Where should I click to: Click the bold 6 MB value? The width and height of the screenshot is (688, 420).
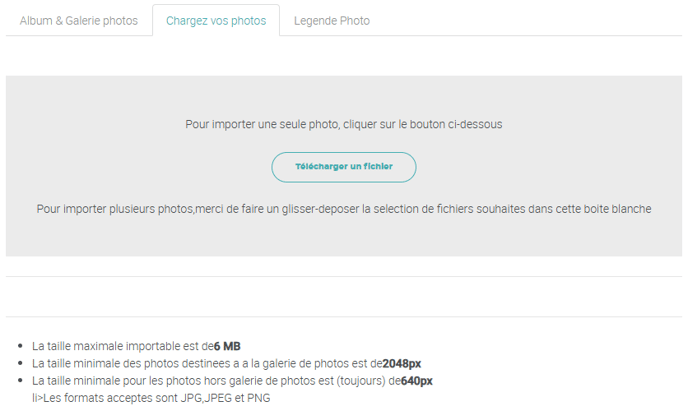(227, 346)
